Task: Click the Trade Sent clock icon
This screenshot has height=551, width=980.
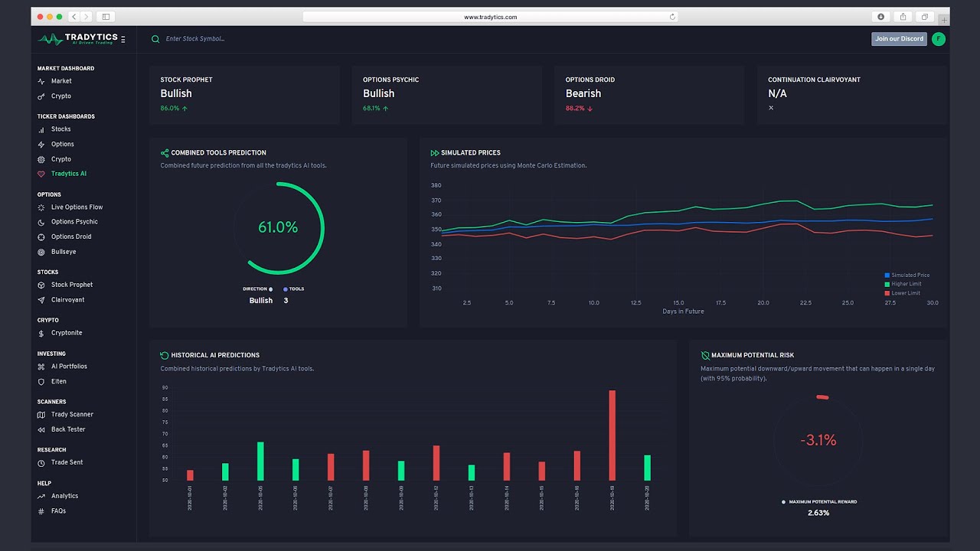Action: pyautogui.click(x=41, y=463)
